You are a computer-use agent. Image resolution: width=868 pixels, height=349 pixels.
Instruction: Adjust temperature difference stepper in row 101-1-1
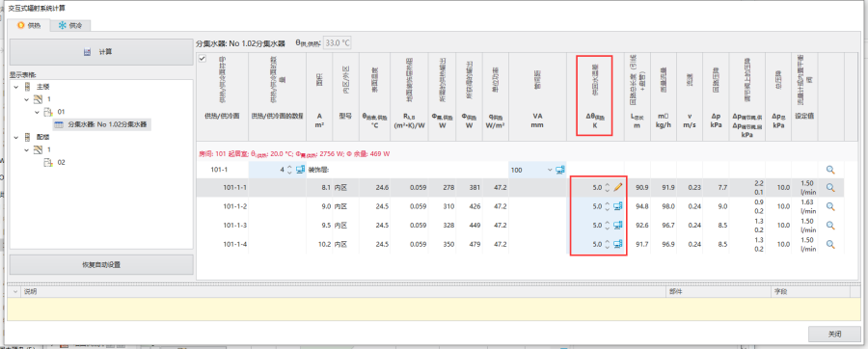608,187
